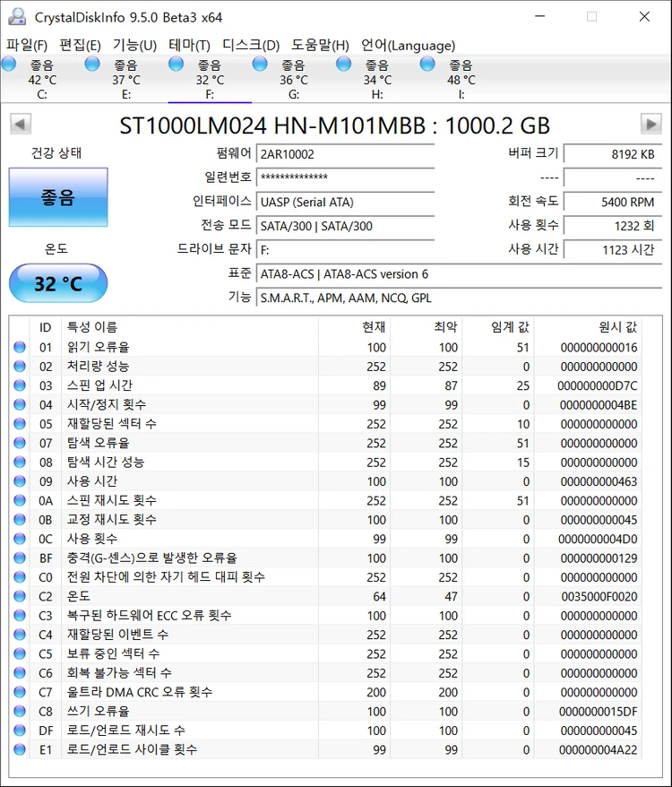Click the drive letter field F:
This screenshot has width=672, height=787.
point(345,250)
